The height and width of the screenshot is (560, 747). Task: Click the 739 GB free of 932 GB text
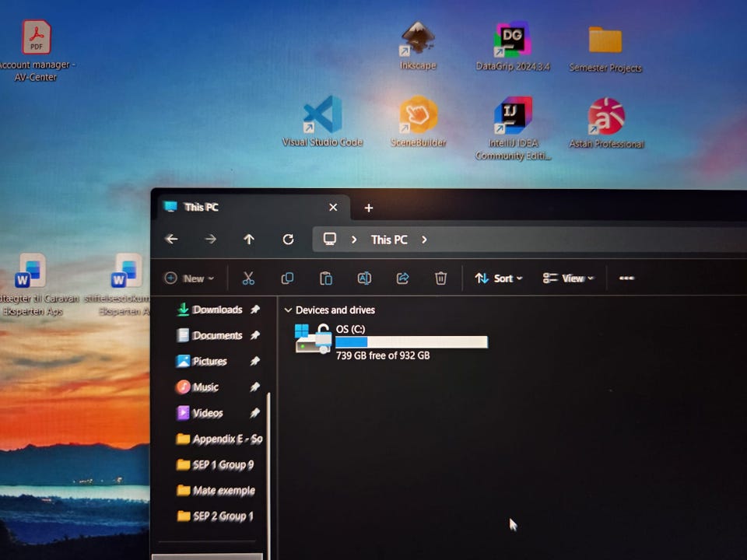coord(383,355)
